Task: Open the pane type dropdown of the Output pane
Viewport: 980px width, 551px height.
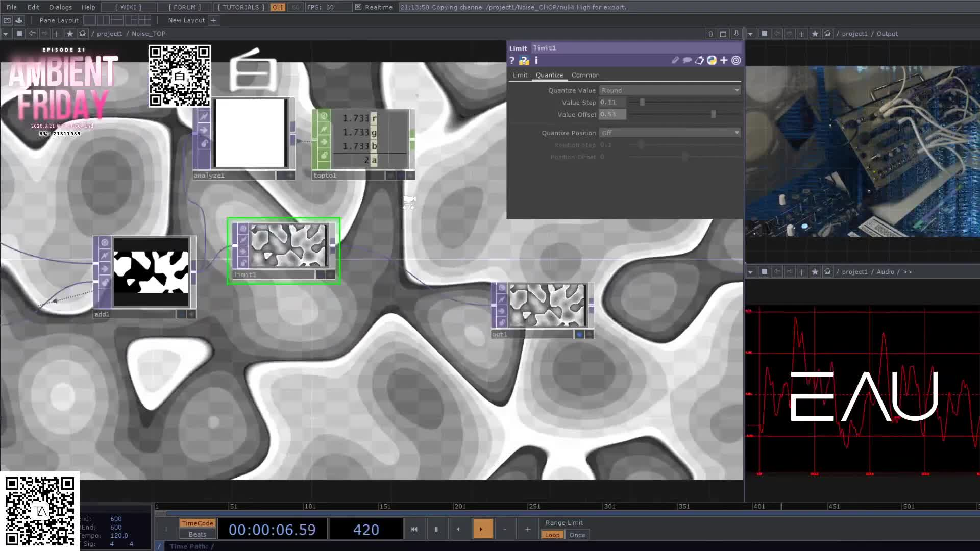Action: (750, 34)
